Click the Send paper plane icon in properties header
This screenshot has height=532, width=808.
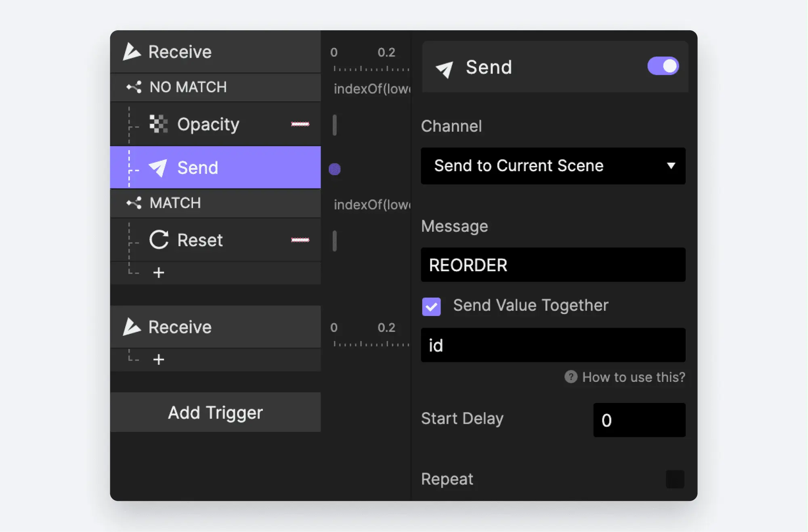tap(445, 69)
